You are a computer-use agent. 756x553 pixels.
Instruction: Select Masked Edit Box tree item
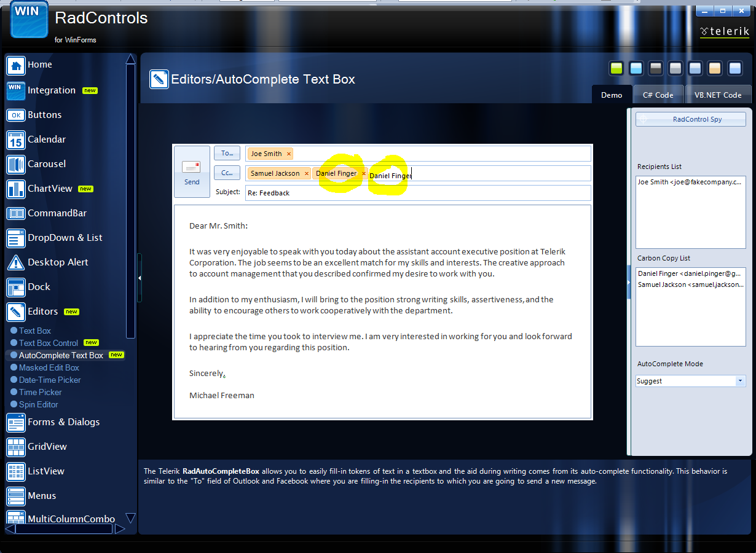49,367
